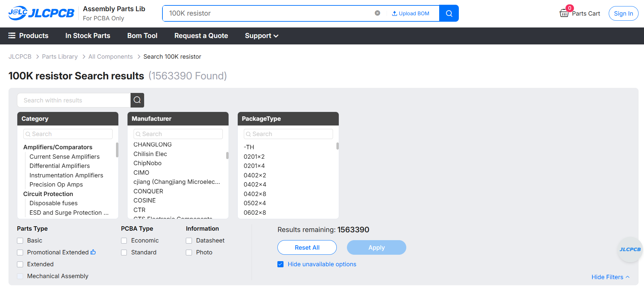Viewport: 644px width, 290px height.
Task: Focus the Manufacturer filter search field
Action: 178,134
